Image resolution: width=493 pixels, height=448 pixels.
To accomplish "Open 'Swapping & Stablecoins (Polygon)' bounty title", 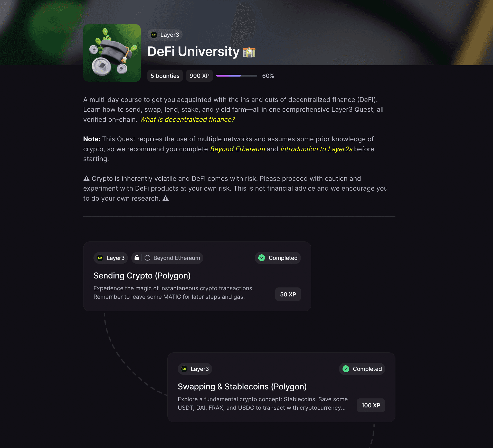I will tap(242, 386).
